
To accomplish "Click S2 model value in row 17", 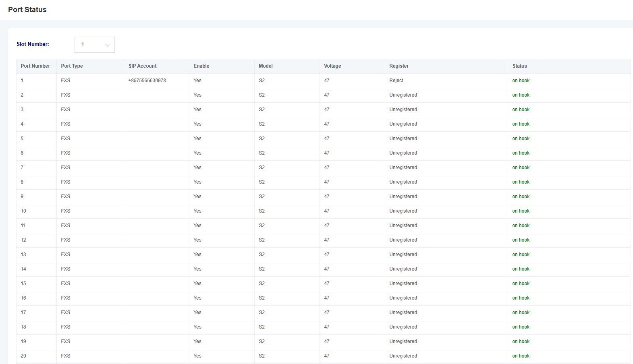I will pyautogui.click(x=262, y=312).
